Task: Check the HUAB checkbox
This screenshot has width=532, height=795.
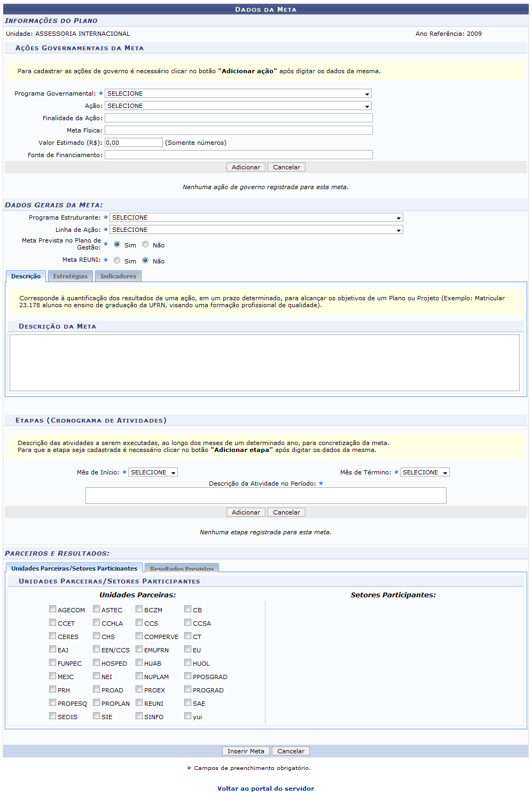Action: (x=139, y=662)
